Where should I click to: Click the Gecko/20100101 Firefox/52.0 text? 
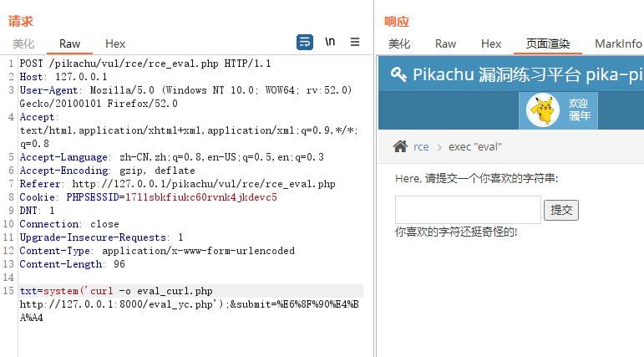pos(99,104)
